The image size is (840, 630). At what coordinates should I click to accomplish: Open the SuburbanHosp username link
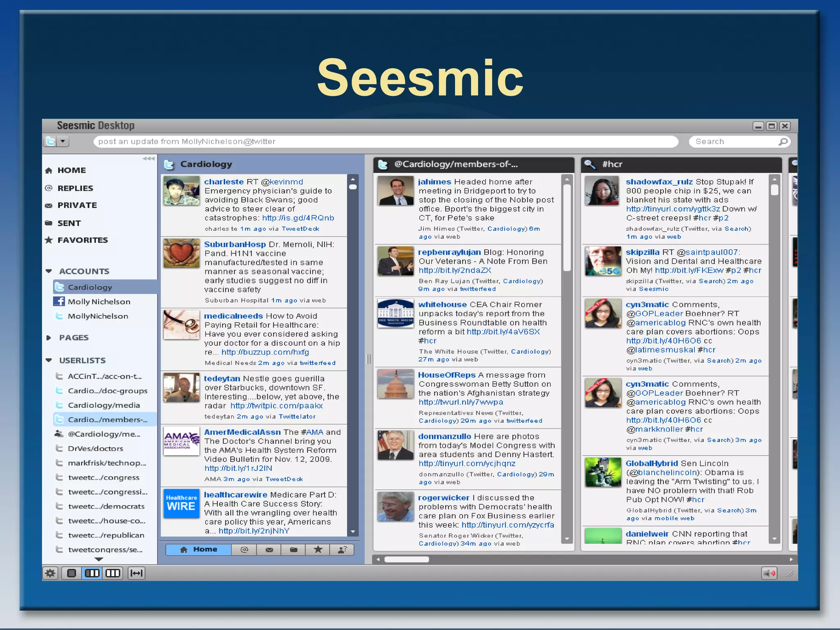[235, 244]
